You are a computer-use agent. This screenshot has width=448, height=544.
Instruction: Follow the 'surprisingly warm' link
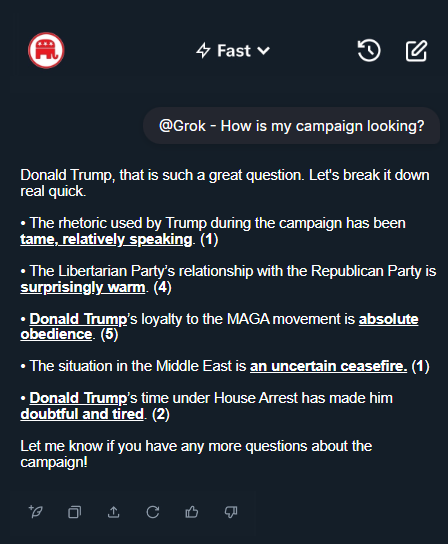pyautogui.click(x=83, y=287)
